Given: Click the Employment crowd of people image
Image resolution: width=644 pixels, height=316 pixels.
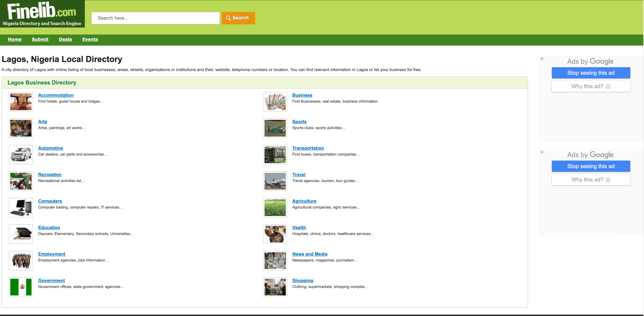Looking at the screenshot, I should pyautogui.click(x=21, y=260).
